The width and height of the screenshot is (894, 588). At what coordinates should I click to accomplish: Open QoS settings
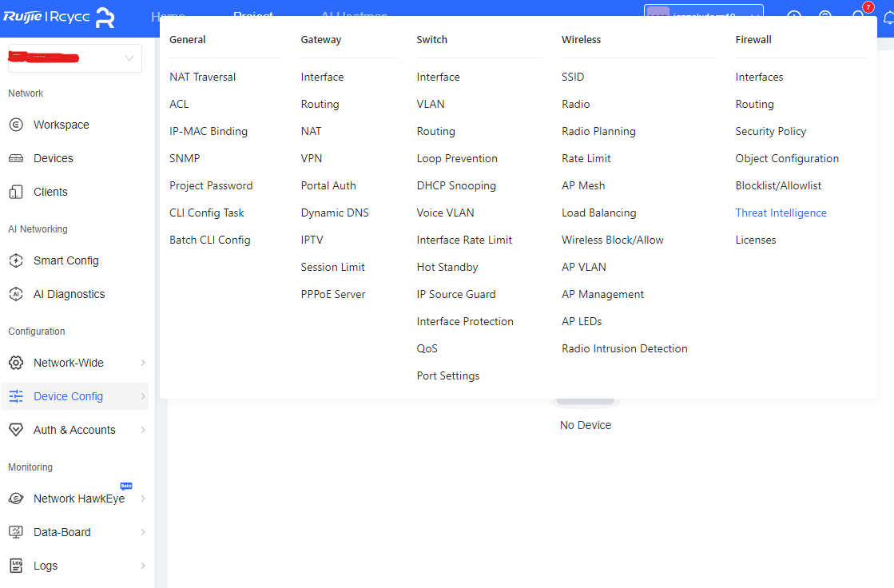click(427, 349)
